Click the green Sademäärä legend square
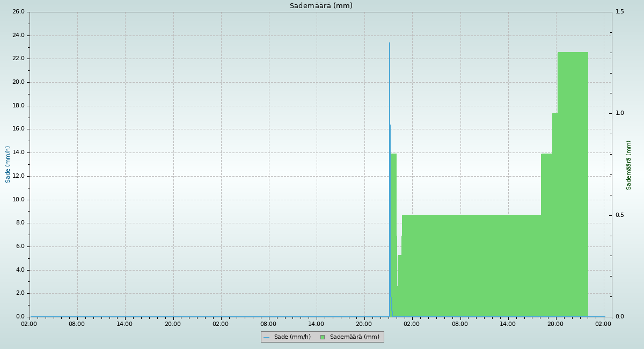 (323, 337)
